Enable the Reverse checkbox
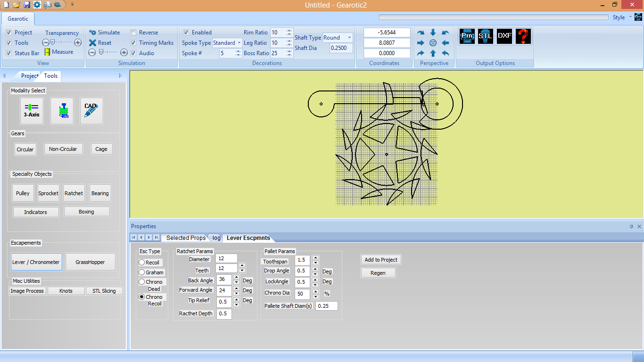The height and width of the screenshot is (362, 644). [134, 33]
